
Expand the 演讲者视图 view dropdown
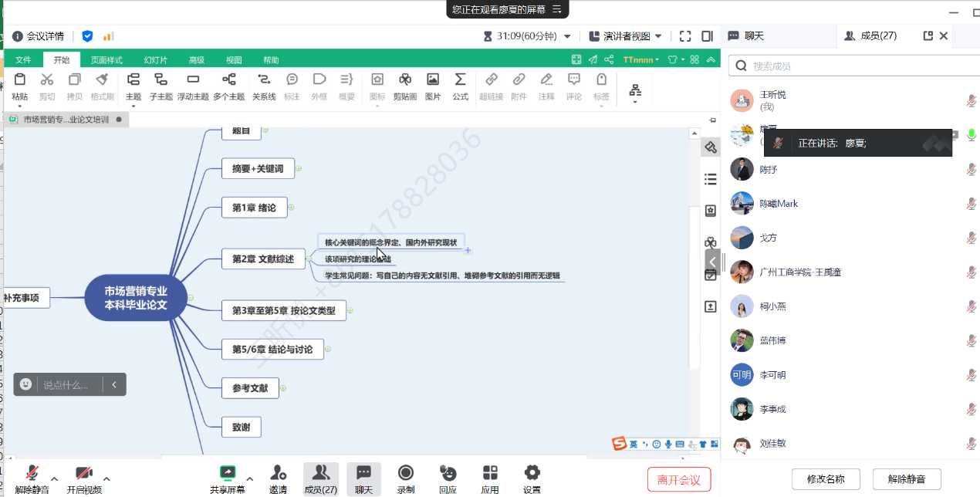pos(658,36)
